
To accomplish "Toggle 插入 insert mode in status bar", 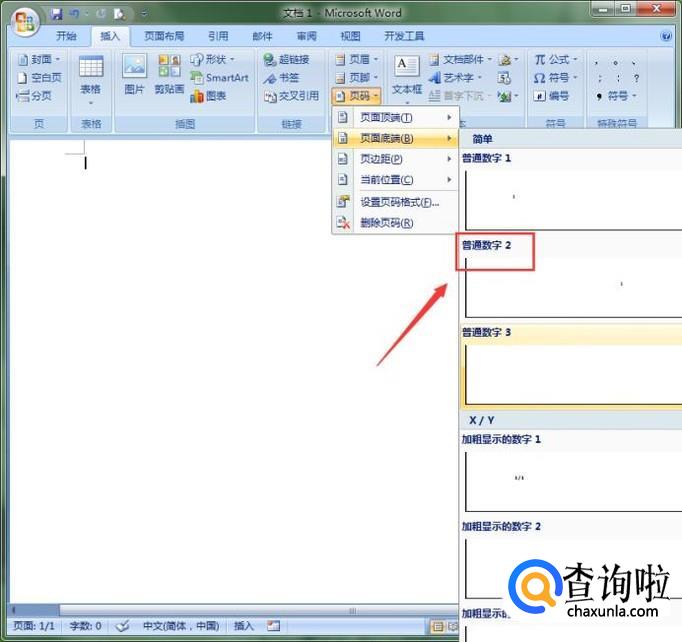I will pyautogui.click(x=244, y=626).
